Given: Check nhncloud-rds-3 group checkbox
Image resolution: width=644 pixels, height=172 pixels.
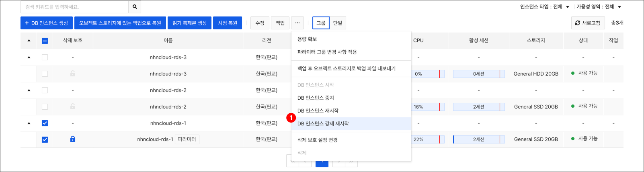Looking at the screenshot, I should 45,57.
